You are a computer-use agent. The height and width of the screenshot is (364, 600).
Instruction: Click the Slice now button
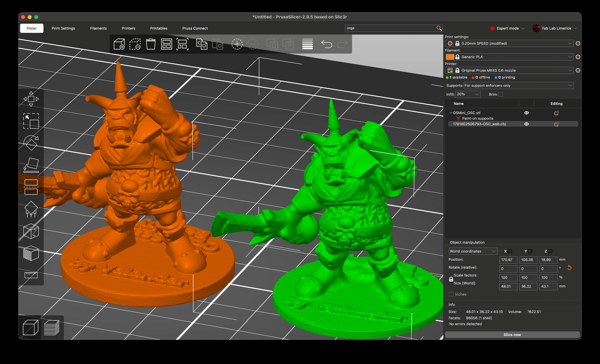click(512, 335)
